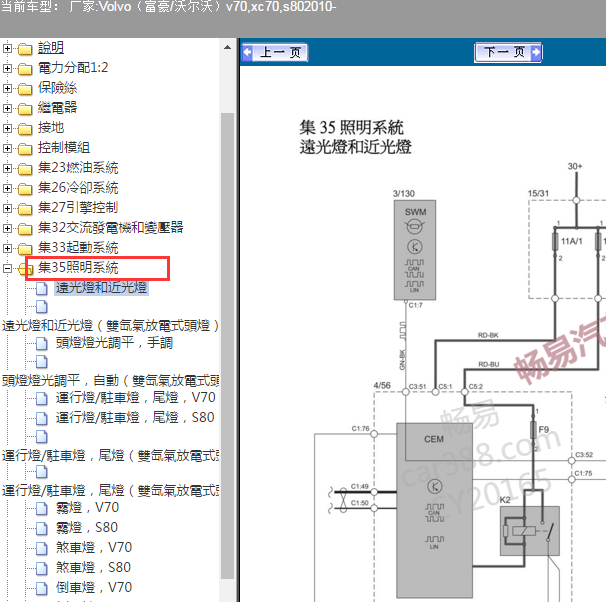The height and width of the screenshot is (602, 606).
Task: Click the 繼電器 folder icon
Action: click(x=25, y=109)
